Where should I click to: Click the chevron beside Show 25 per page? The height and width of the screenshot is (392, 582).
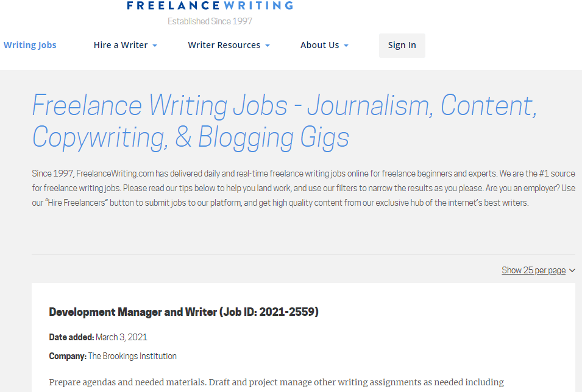pyautogui.click(x=572, y=270)
